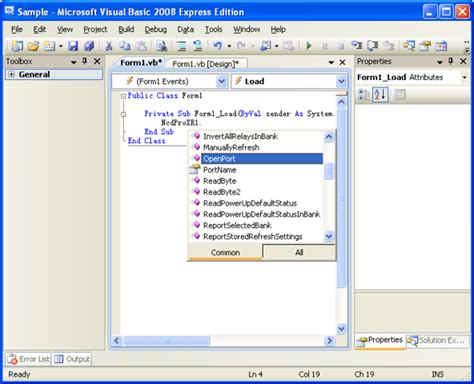Screen dimensions: 474x384
Task: Open Solution Explorer from the toolbar icon
Action: [x=409, y=46]
